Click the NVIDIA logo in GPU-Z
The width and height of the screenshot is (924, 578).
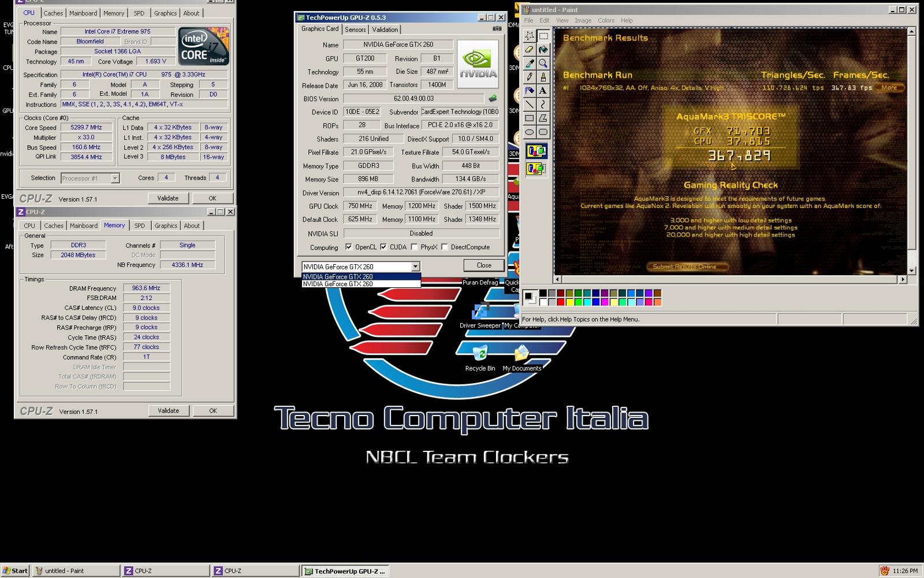(478, 64)
